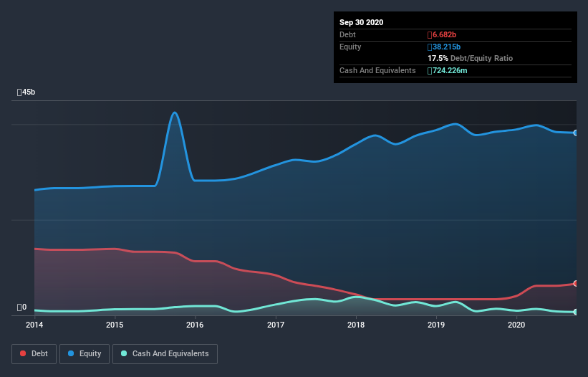Click the 2016 x-axis label
Viewport: 588px width, 377px height.
tap(195, 325)
